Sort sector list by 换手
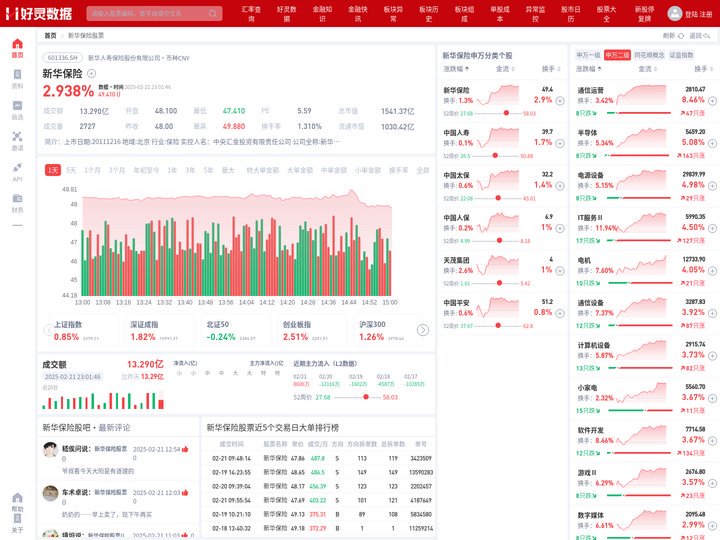 pos(703,69)
